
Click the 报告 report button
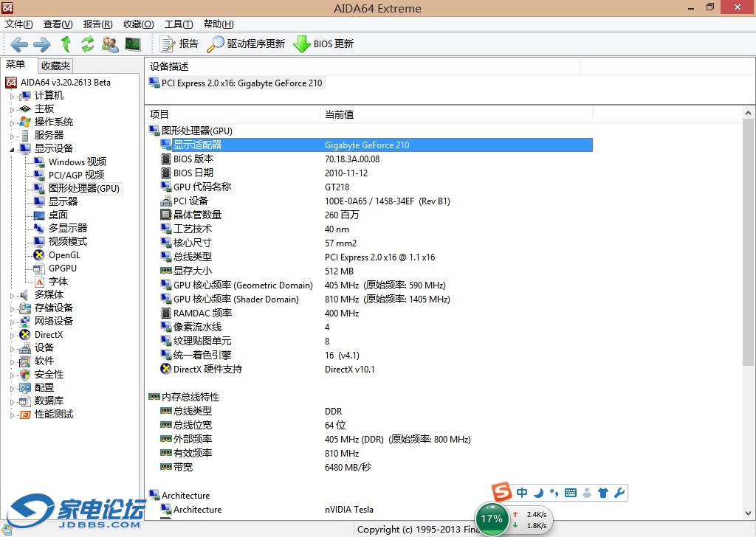(x=179, y=44)
